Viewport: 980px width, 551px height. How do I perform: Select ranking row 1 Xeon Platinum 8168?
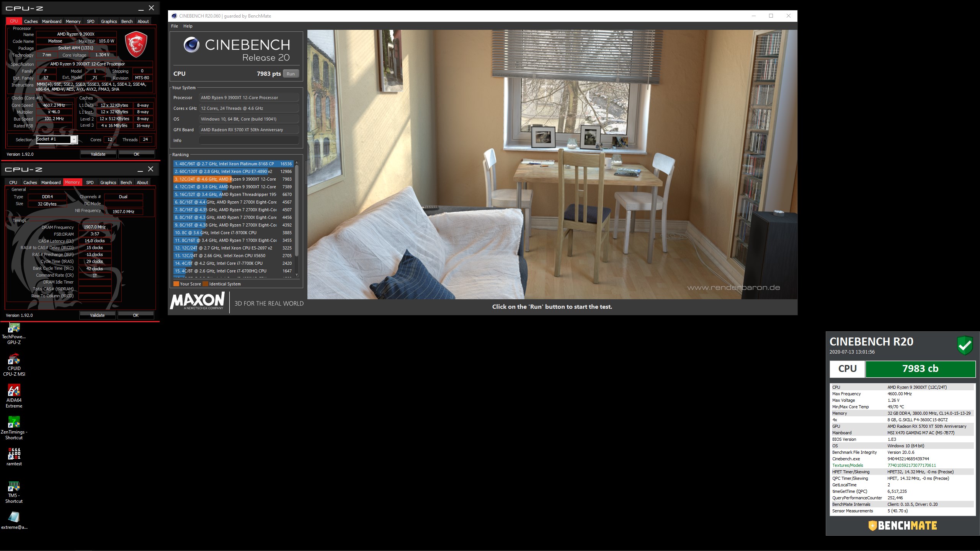point(233,164)
